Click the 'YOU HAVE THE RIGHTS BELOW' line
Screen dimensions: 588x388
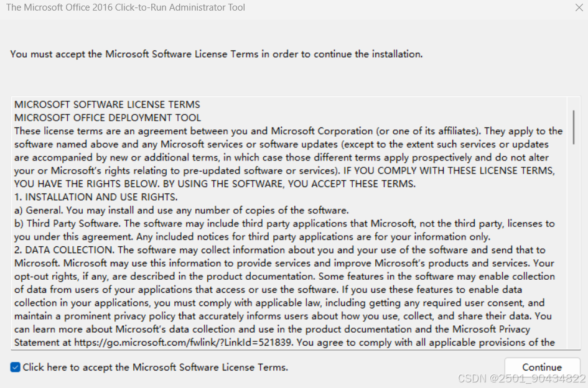click(x=215, y=183)
